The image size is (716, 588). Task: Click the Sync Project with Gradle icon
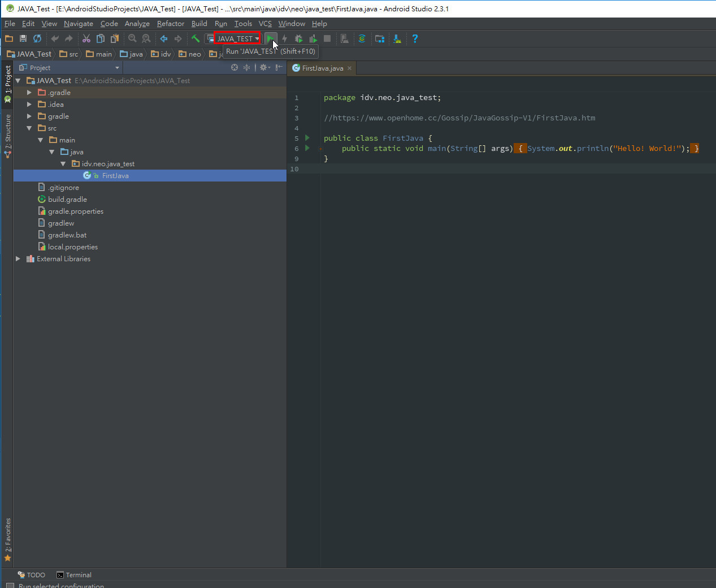[x=362, y=38]
